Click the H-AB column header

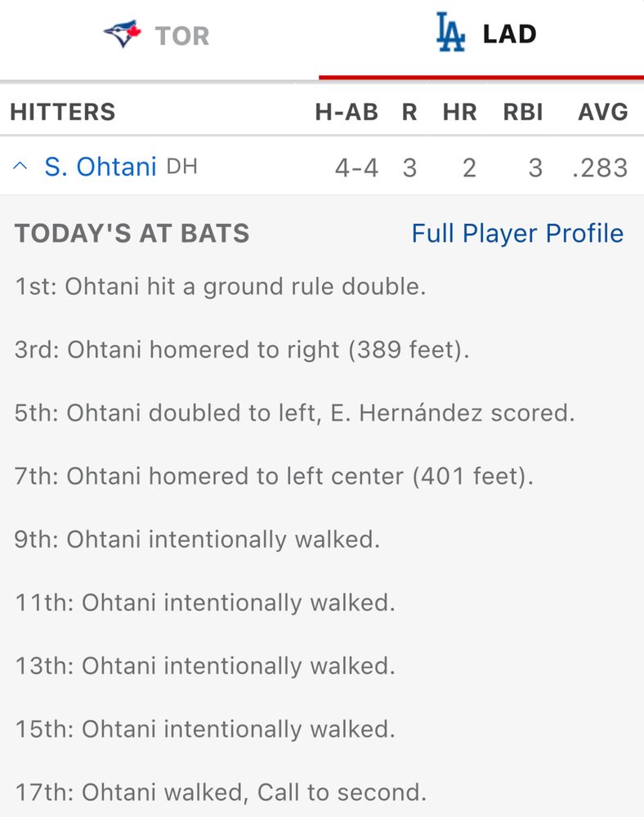(347, 112)
